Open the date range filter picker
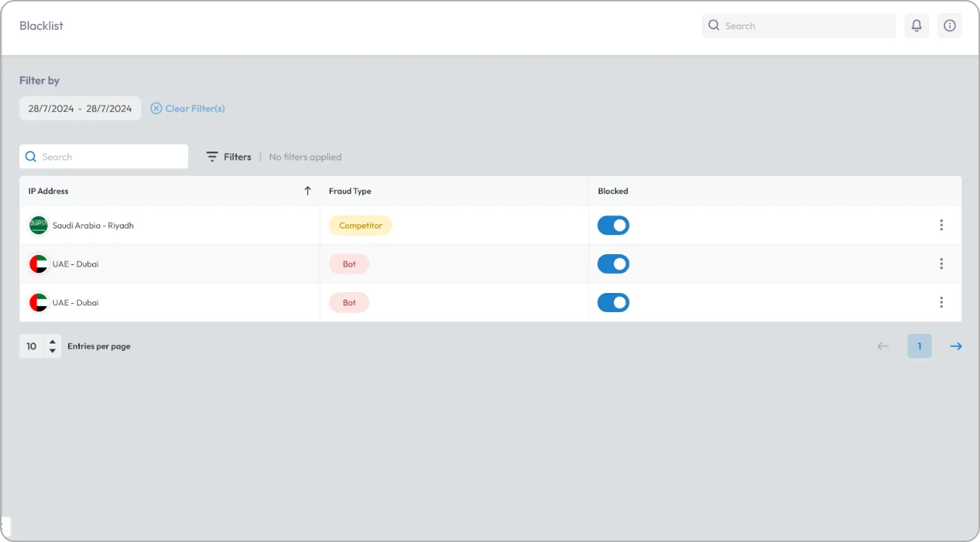Viewport: 980px width, 542px height. (80, 108)
